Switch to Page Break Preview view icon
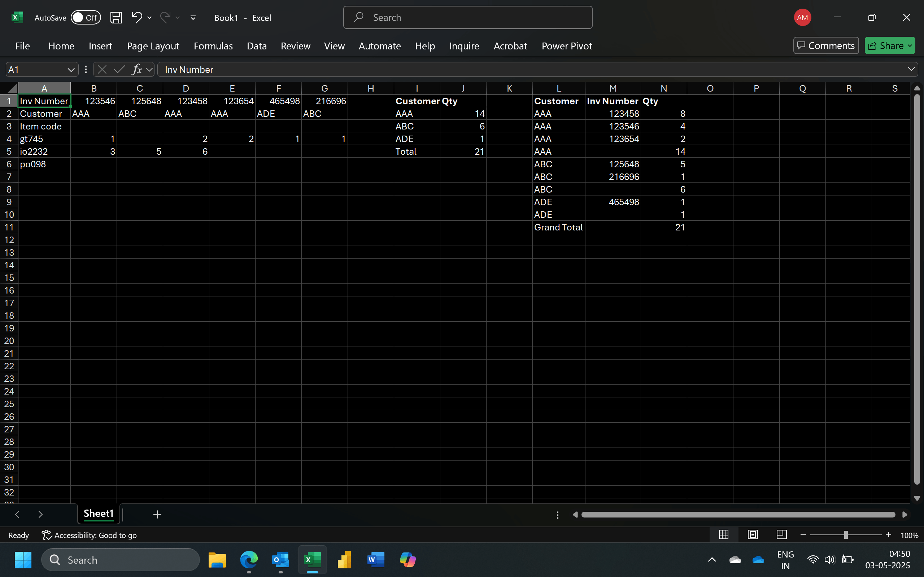 [781, 535]
